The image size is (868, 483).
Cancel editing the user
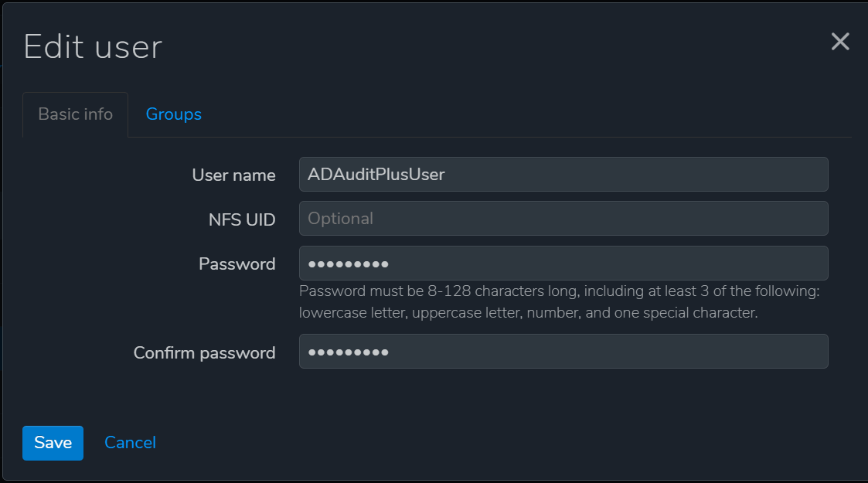click(130, 443)
